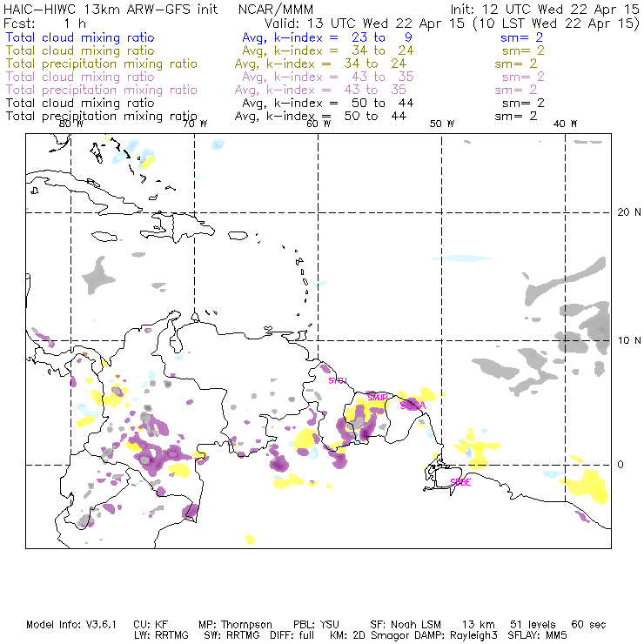Screen dimensions: 644x644
Task: Click the "Valid: 13 UTC Wed 22 Apr 15" text
Action: (364, 23)
